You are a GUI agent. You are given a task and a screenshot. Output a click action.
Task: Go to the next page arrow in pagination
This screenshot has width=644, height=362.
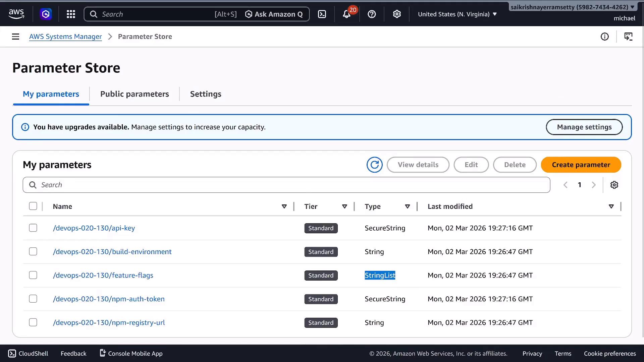(x=594, y=185)
